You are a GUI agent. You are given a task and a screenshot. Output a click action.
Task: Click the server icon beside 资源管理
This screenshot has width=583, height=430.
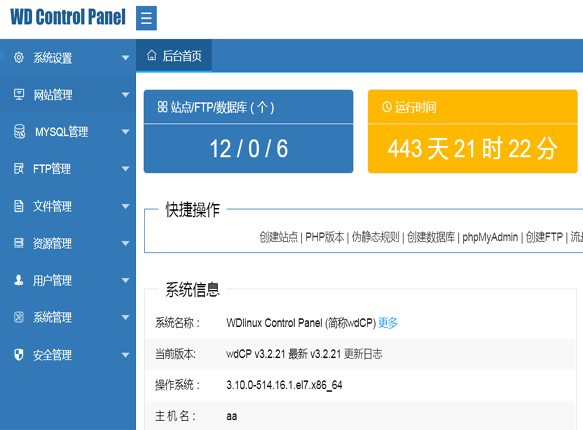point(19,243)
